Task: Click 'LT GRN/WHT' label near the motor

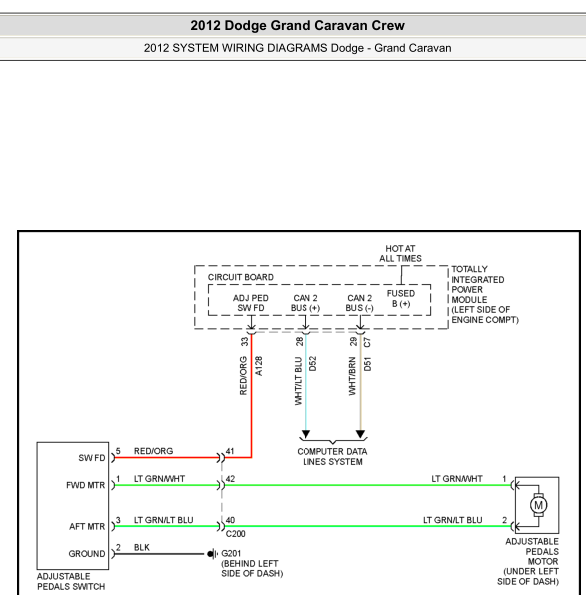Action: 457,479
